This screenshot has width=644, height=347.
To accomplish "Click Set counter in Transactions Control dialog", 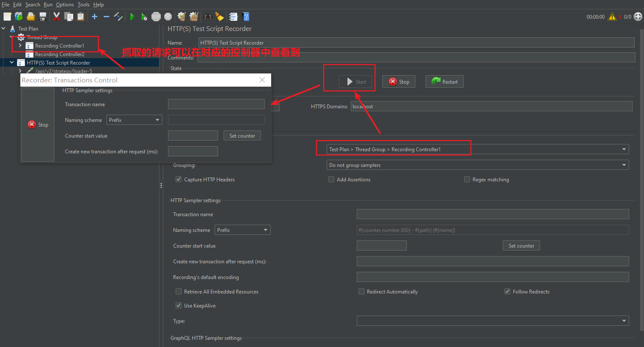I will tap(242, 135).
